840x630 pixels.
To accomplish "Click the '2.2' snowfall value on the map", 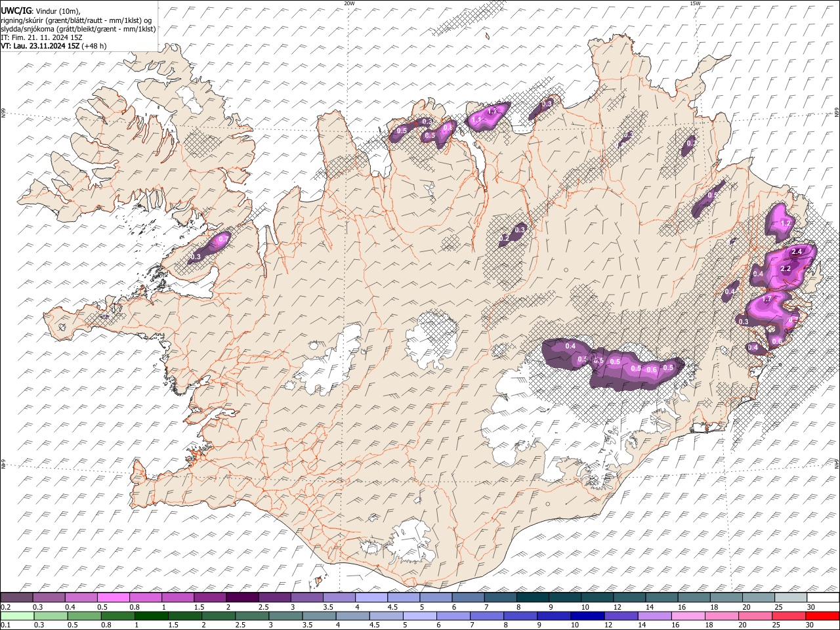I will (x=786, y=269).
